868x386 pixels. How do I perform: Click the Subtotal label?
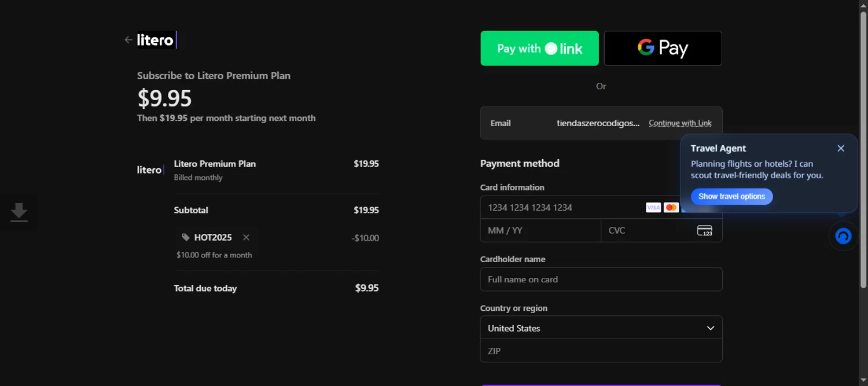[191, 210]
